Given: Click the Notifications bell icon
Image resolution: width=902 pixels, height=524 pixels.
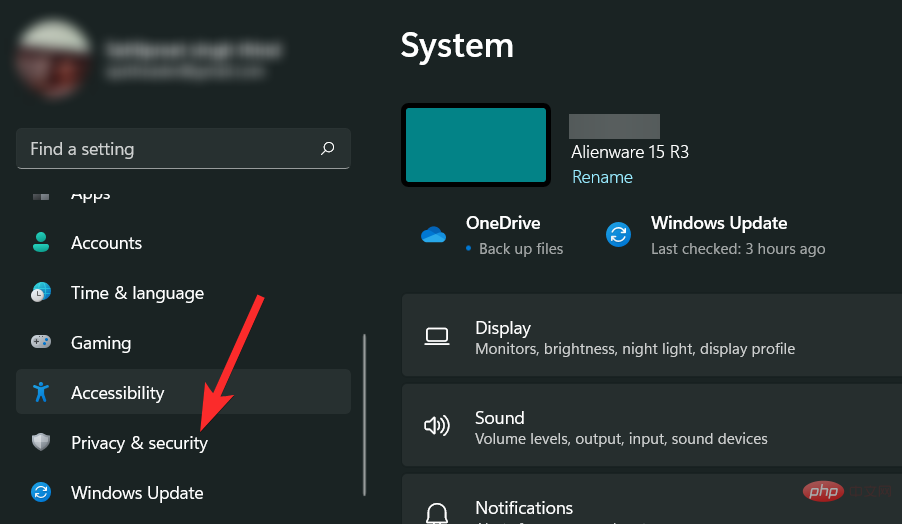Looking at the screenshot, I should pyautogui.click(x=437, y=512).
